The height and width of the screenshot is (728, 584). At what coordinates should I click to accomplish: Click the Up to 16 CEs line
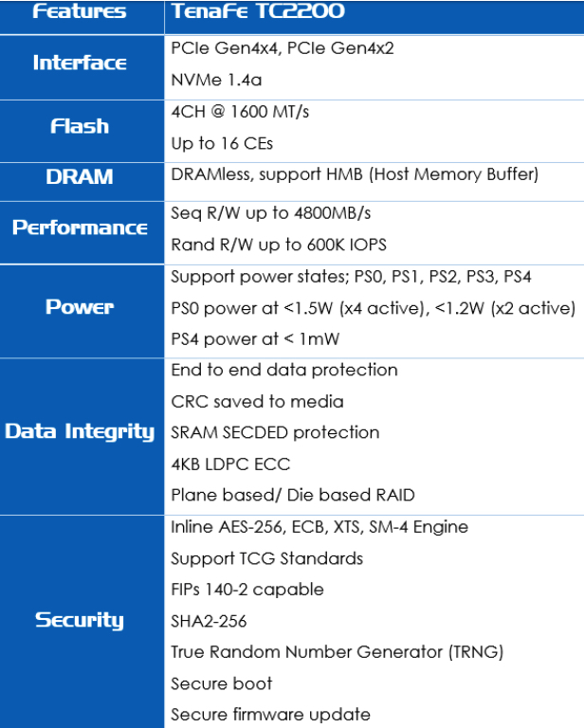[x=222, y=143]
